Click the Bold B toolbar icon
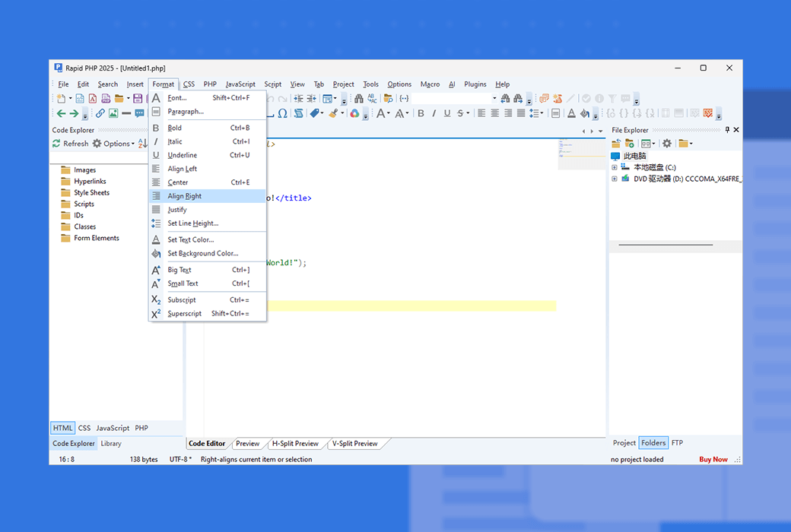791x532 pixels. (x=421, y=113)
